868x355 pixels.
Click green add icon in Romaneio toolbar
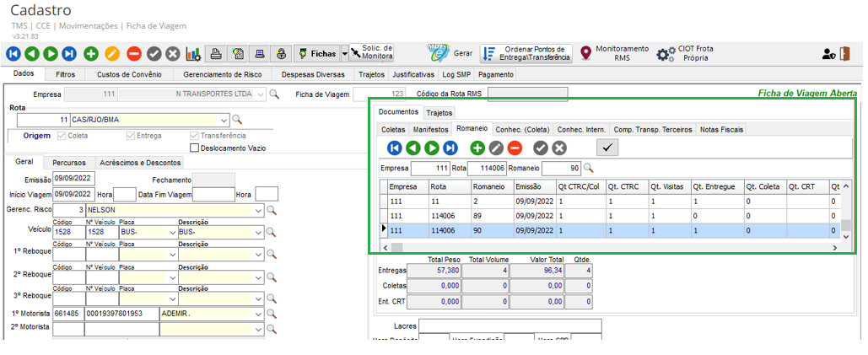[x=477, y=148]
